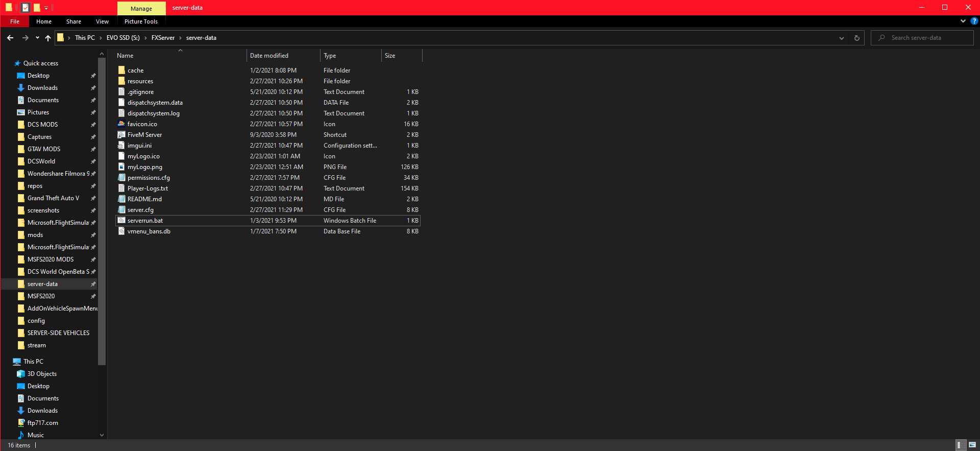Open the Customize Quick Access Toolbar dropdown
This screenshot has width=980, height=451.
tap(46, 8)
